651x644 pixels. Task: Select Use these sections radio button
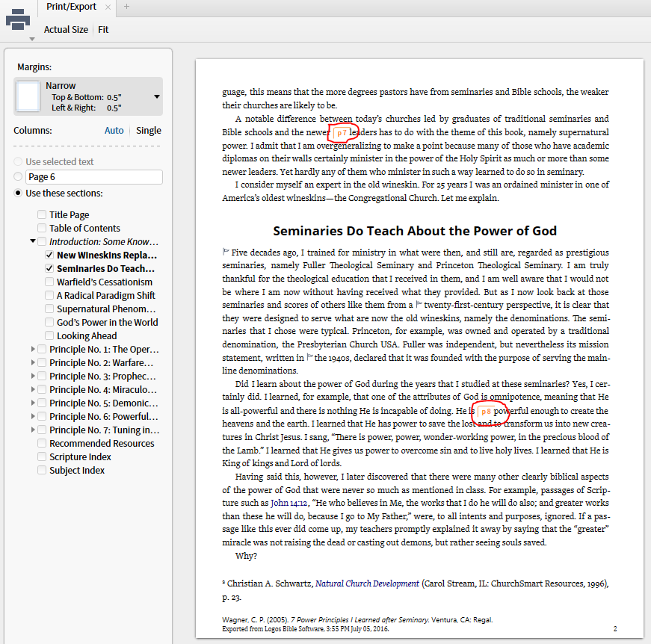(18, 193)
